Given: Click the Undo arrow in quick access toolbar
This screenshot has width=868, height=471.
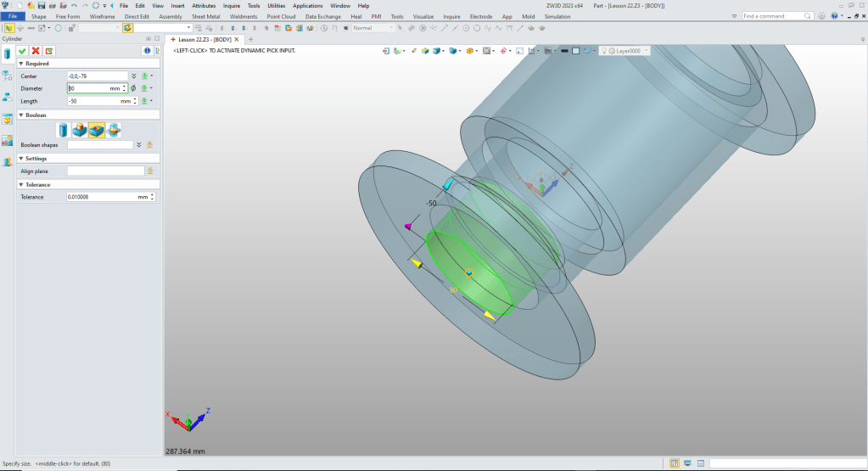Looking at the screenshot, I should click(74, 6).
